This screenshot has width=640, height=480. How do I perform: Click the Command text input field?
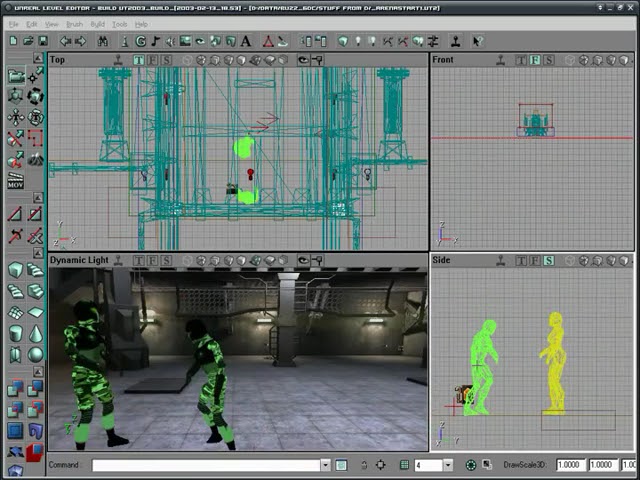point(206,465)
